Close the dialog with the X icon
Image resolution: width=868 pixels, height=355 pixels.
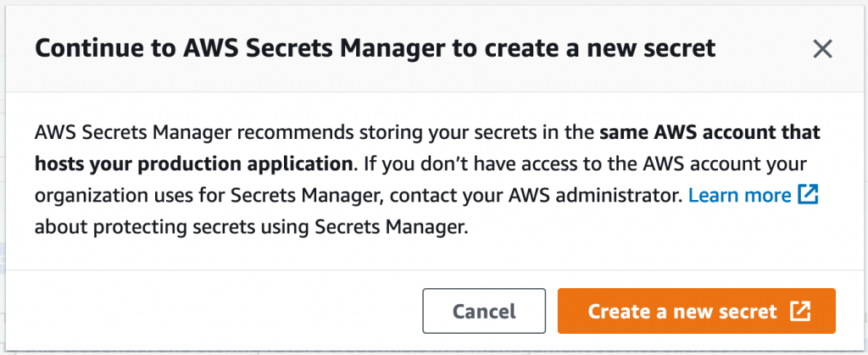point(822,49)
